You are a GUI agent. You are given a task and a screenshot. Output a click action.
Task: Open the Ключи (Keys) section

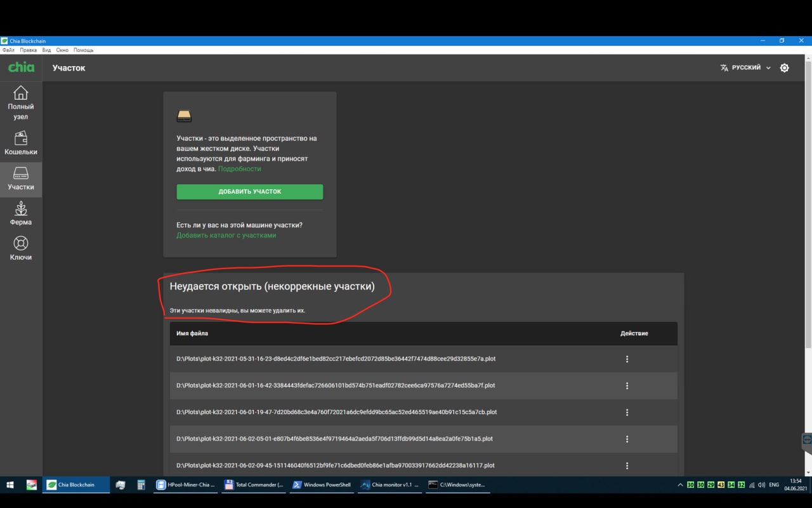tap(21, 249)
